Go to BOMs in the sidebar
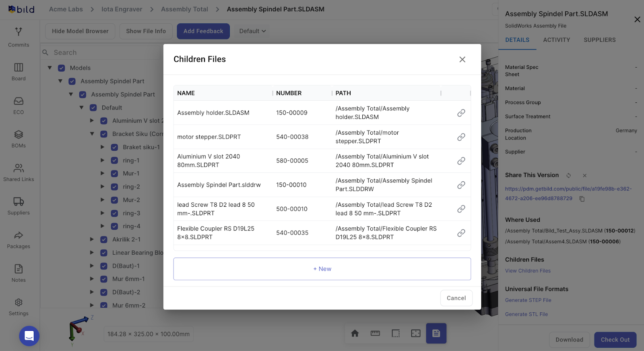The width and height of the screenshot is (644, 351). pyautogui.click(x=19, y=139)
